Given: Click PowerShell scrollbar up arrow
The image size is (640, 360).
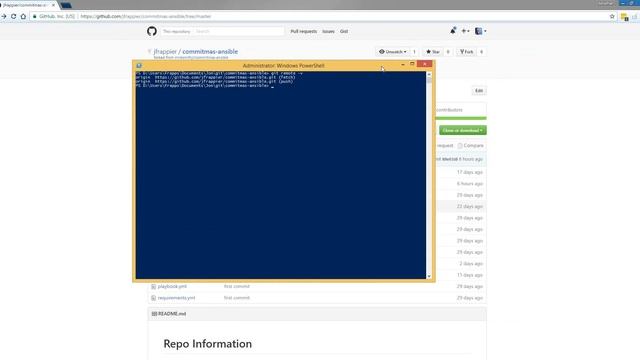Looking at the screenshot, I should 429,74.
